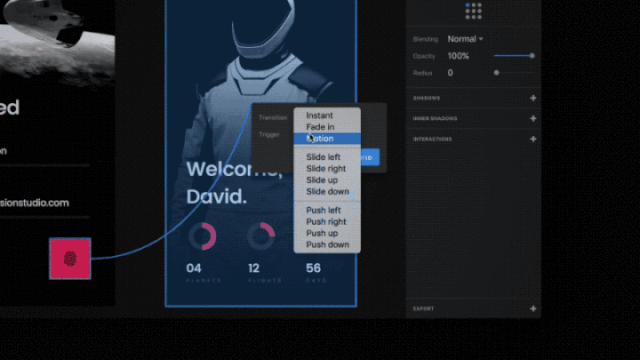Select the Flights donut chart

pyautogui.click(x=261, y=236)
